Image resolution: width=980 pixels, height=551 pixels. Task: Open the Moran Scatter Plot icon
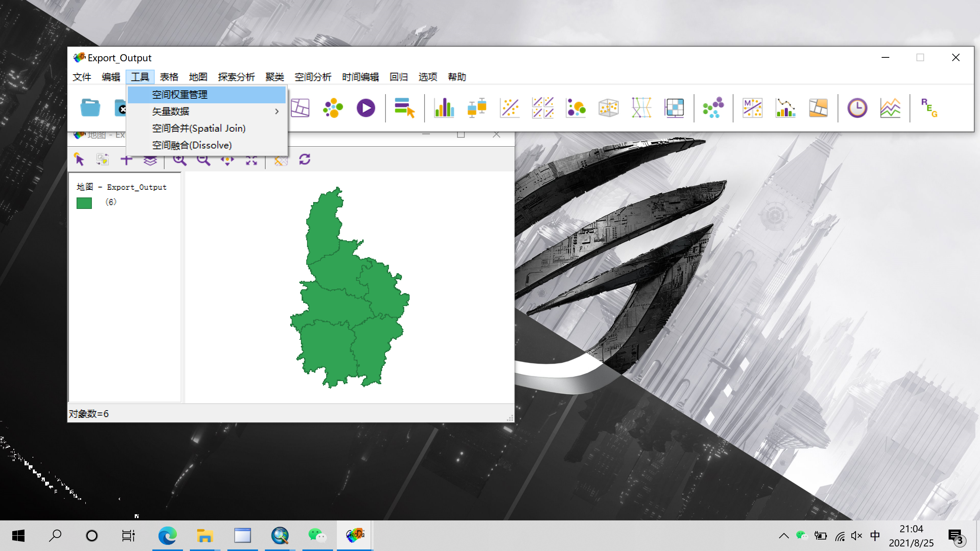point(753,108)
